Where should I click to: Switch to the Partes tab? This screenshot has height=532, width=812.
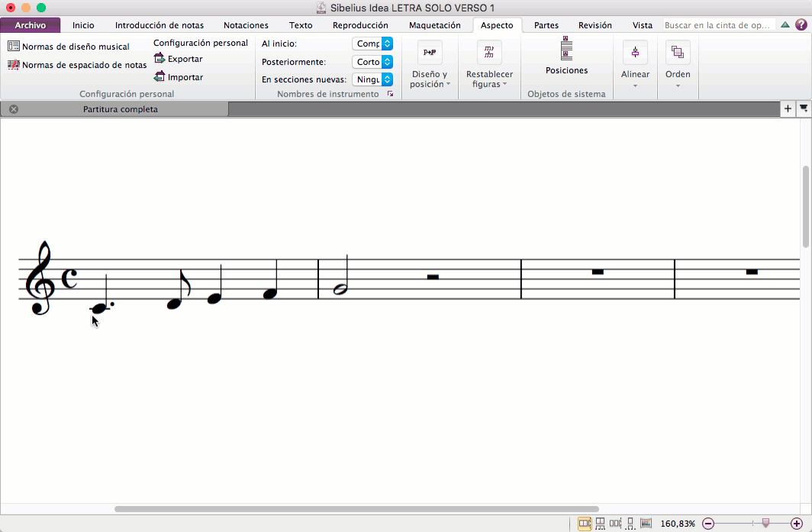coord(546,25)
